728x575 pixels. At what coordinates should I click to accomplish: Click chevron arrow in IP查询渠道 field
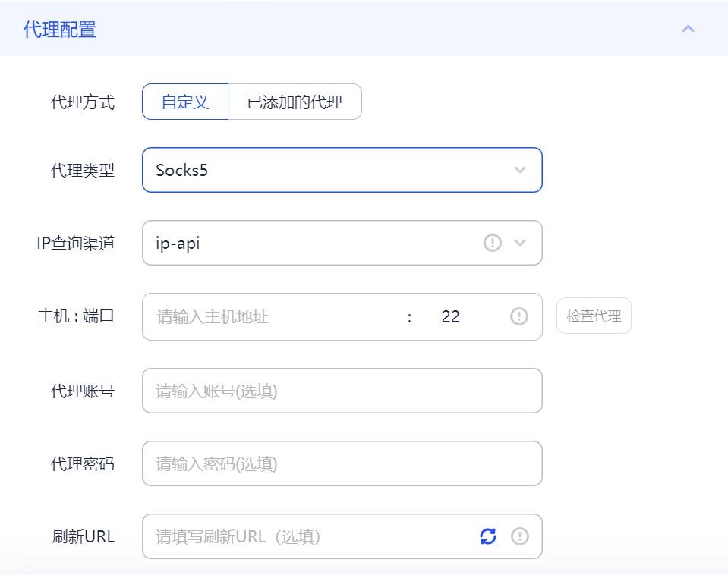(520, 243)
